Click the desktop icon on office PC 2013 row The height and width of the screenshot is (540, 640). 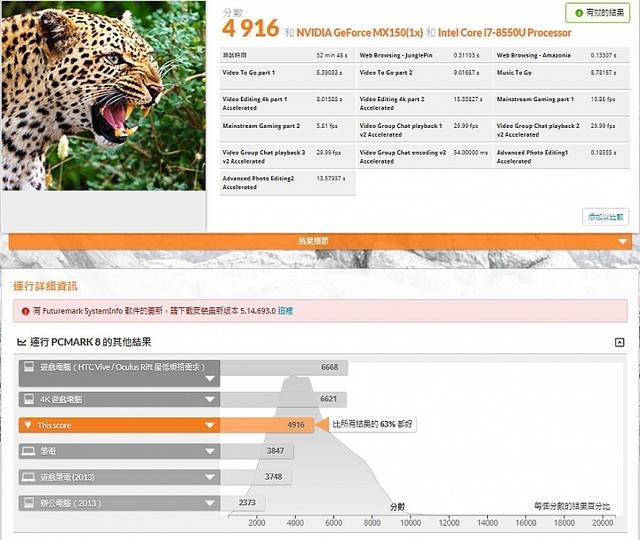click(29, 502)
